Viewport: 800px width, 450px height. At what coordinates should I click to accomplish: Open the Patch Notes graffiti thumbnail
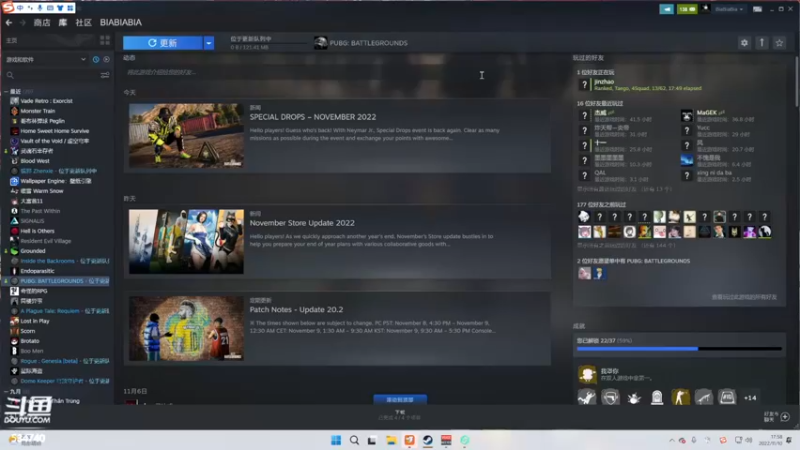(x=186, y=329)
